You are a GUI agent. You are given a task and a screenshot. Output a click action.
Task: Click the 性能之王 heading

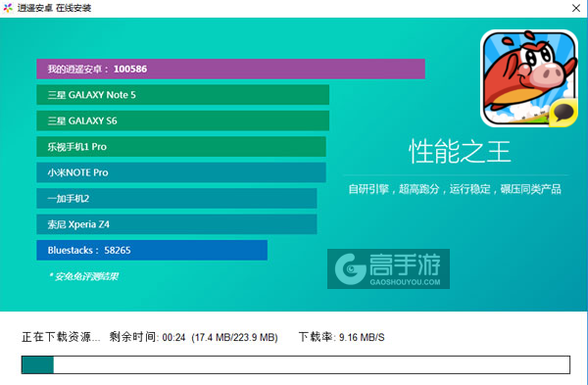click(460, 152)
